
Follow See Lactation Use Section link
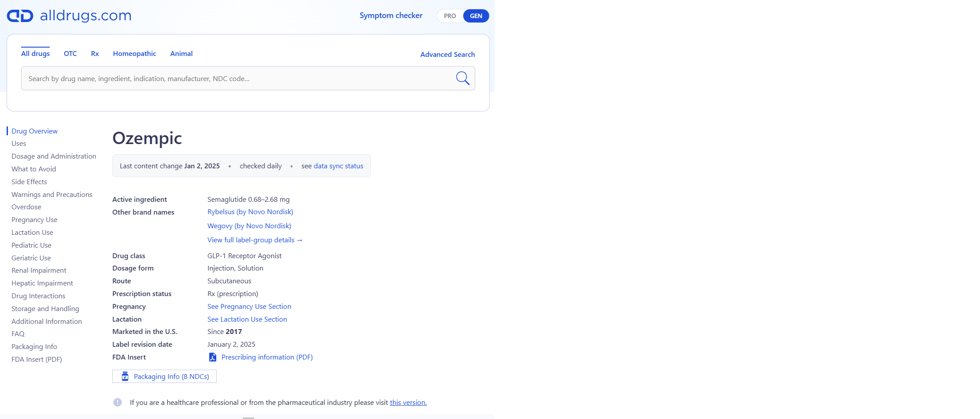247,319
